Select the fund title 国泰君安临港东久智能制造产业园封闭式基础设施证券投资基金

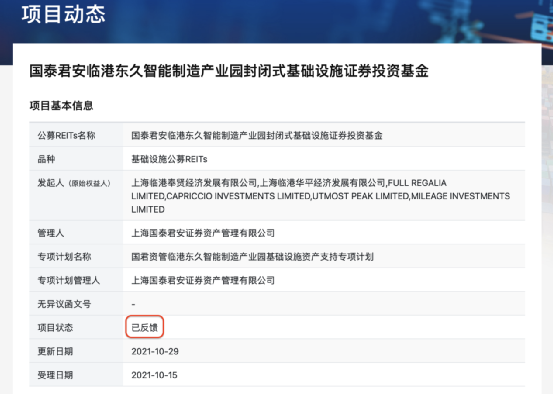click(x=229, y=71)
